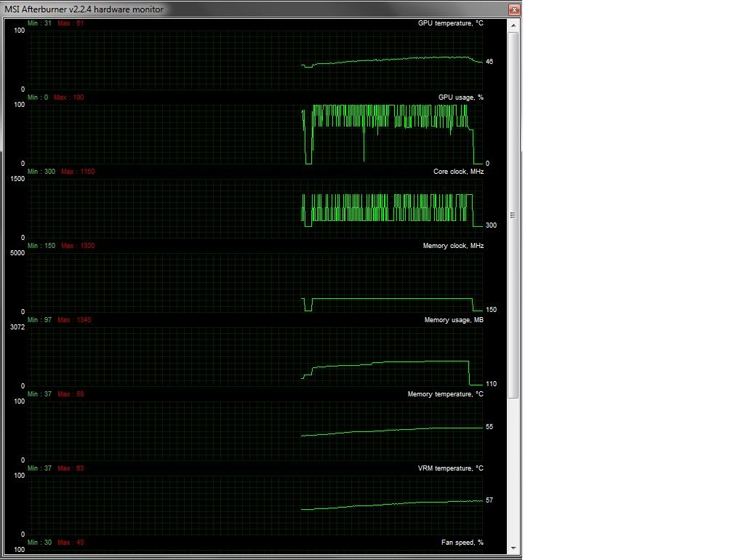
Task: Click the scrollbar up arrow
Action: 513,25
